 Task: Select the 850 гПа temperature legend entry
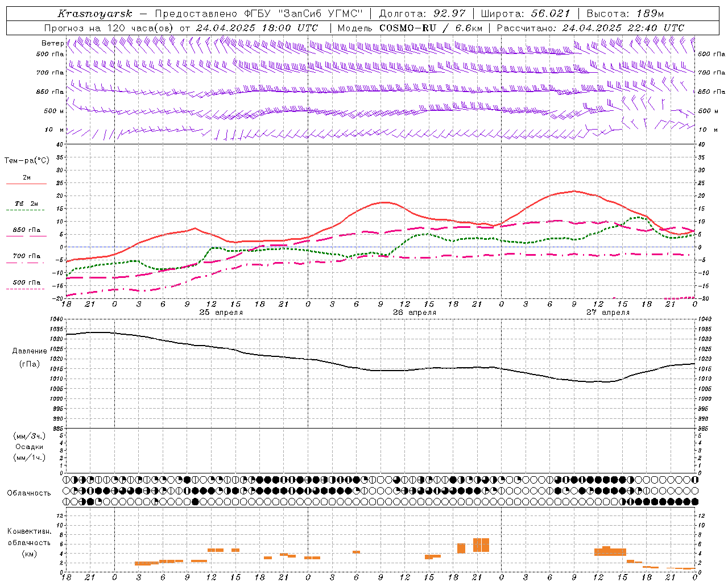(26, 232)
